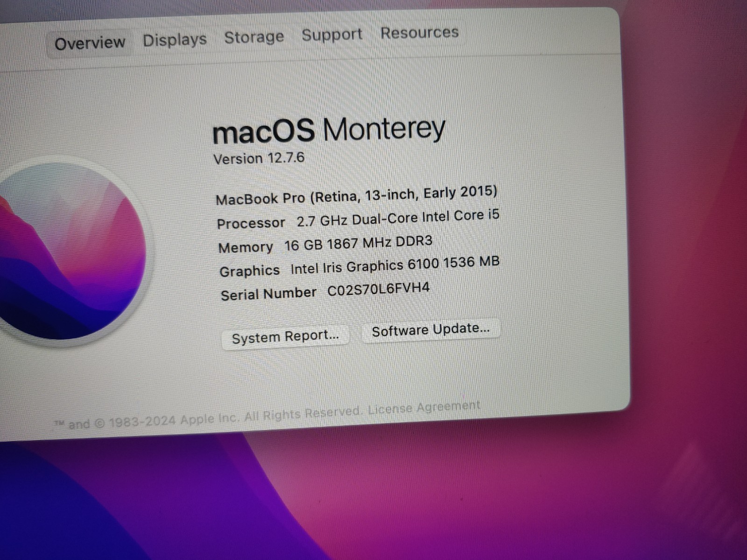Click the macOS Monterey logo image
Screen dimensions: 747x560
pyautogui.click(x=70, y=251)
